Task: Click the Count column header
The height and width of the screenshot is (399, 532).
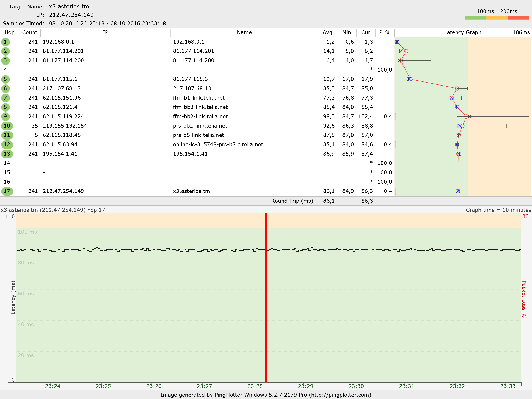Action: click(30, 32)
